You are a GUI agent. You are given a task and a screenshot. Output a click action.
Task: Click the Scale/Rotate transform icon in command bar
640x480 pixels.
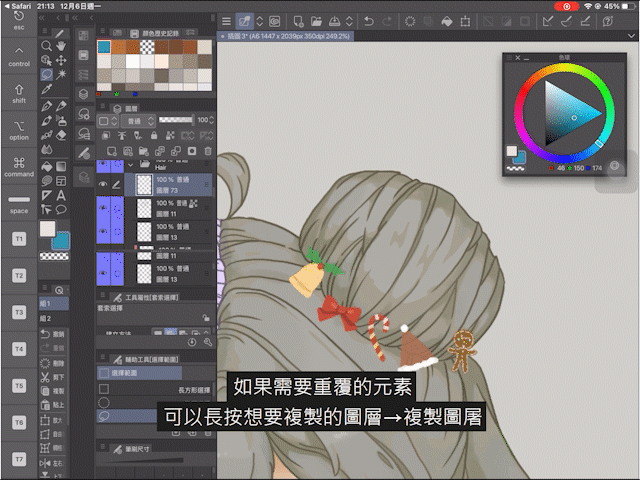pyautogui.click(x=465, y=21)
